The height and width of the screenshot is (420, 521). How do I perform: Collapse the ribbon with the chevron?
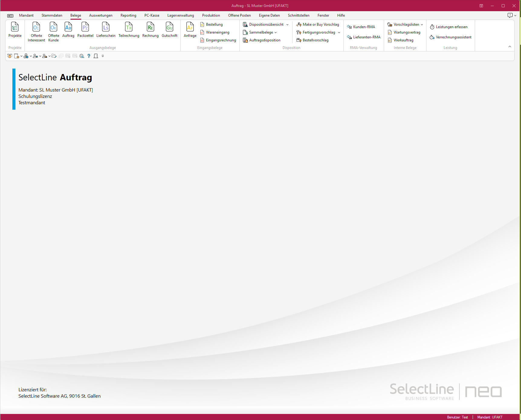click(510, 47)
